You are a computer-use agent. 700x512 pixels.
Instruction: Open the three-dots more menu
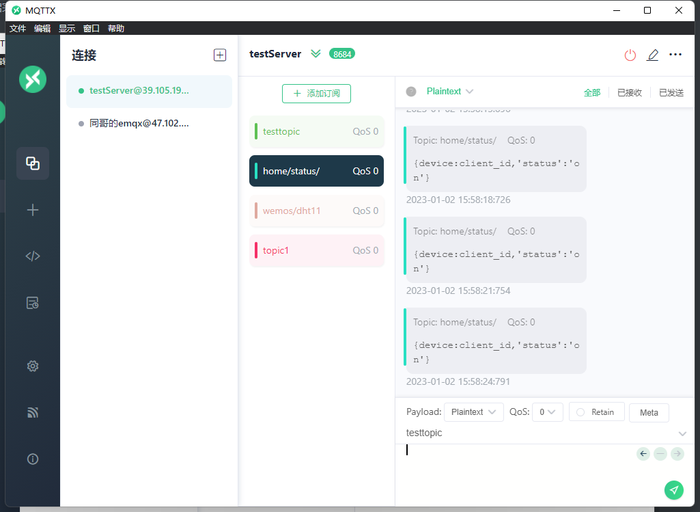[675, 54]
